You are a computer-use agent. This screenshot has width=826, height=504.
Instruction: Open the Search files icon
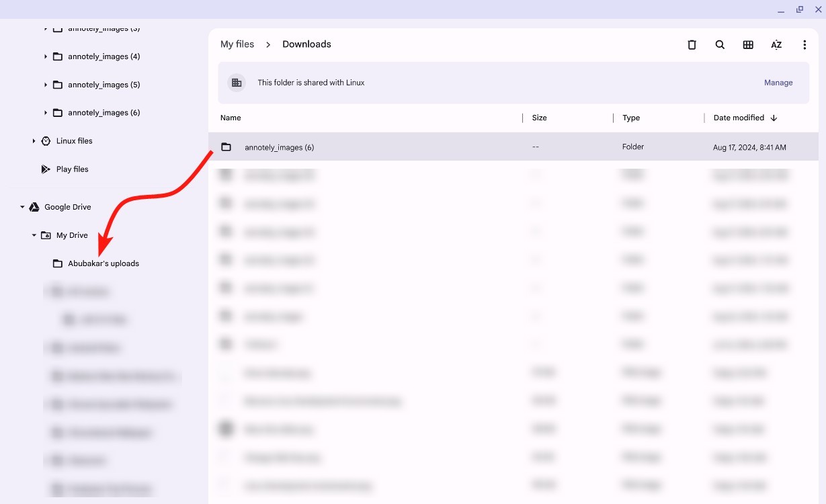tap(720, 45)
